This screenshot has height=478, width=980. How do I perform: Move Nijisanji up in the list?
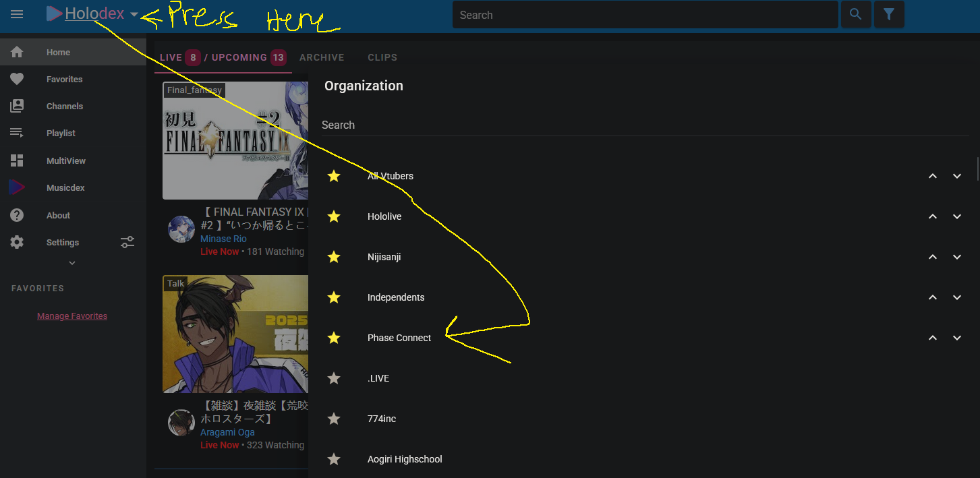[x=933, y=257]
